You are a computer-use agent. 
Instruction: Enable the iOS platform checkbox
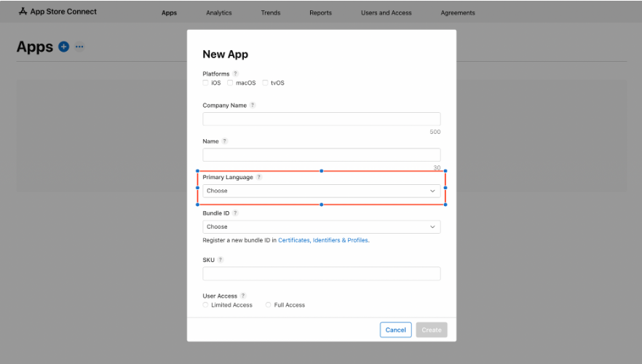tap(206, 83)
